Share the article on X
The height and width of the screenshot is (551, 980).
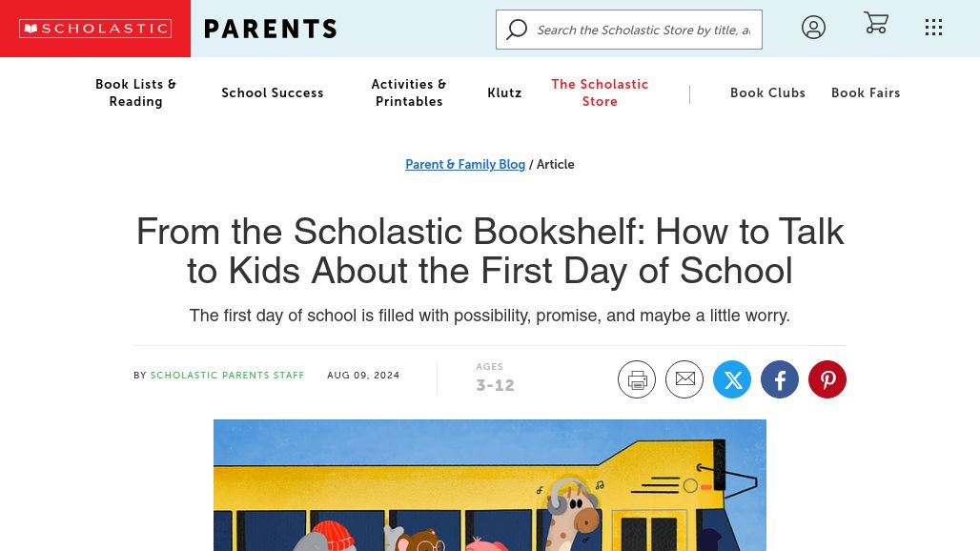pos(732,379)
